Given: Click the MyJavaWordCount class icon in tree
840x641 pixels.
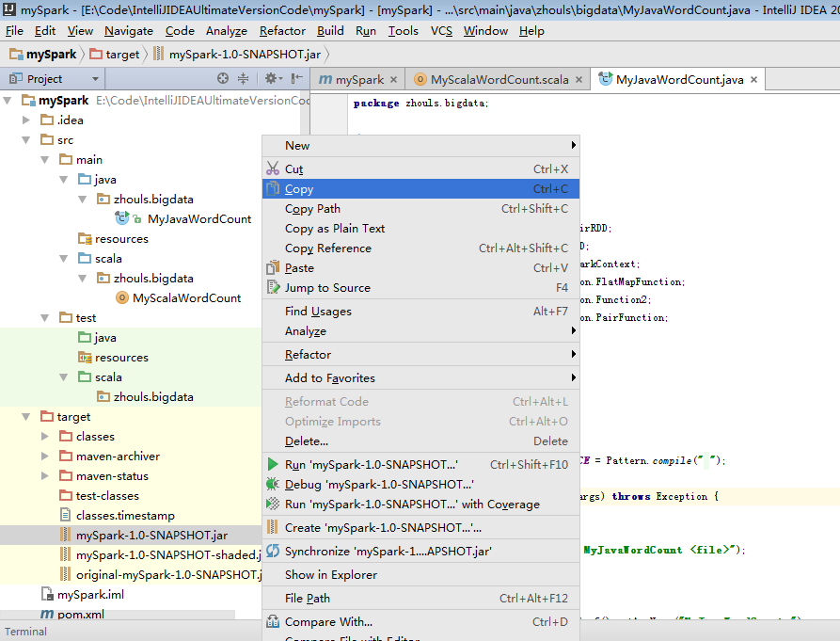Looking at the screenshot, I should coord(122,218).
